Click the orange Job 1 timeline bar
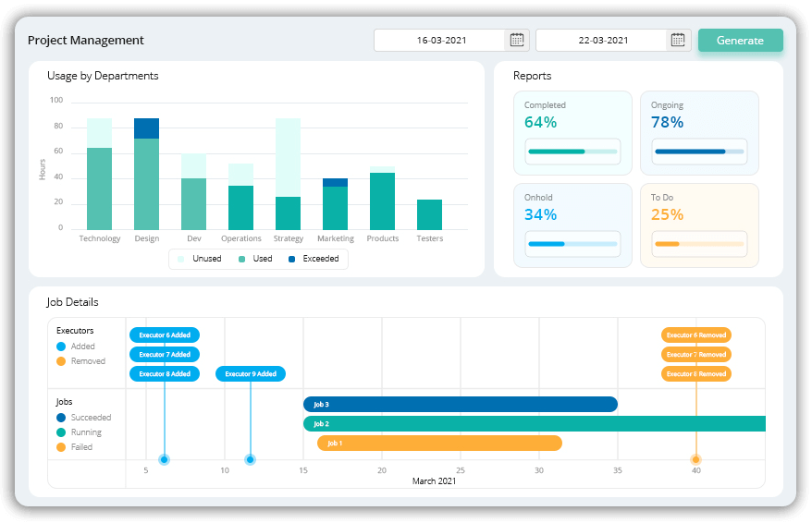The height and width of the screenshot is (523, 812). 439,443
